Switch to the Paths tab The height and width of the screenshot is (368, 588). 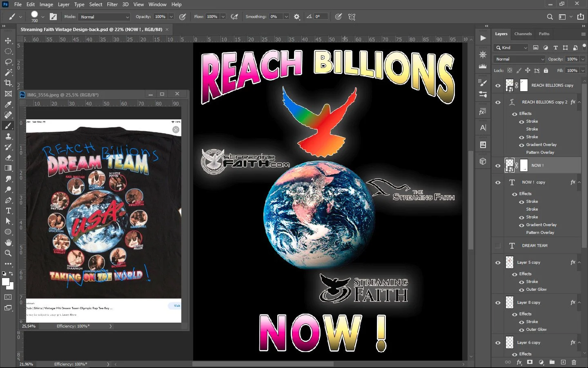point(544,34)
